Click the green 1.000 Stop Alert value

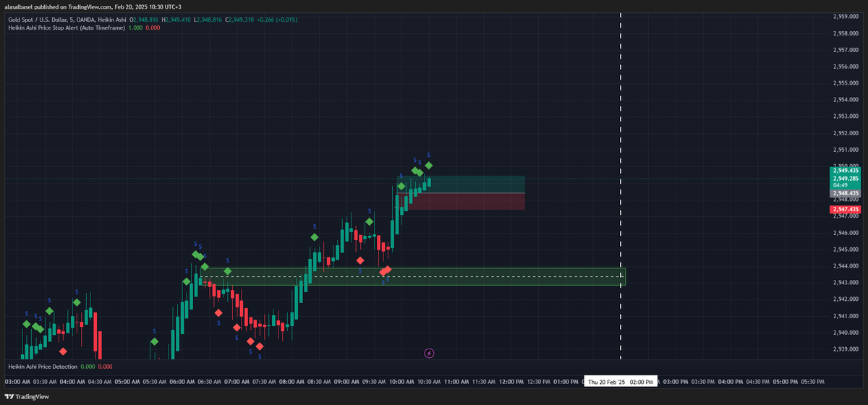[135, 27]
